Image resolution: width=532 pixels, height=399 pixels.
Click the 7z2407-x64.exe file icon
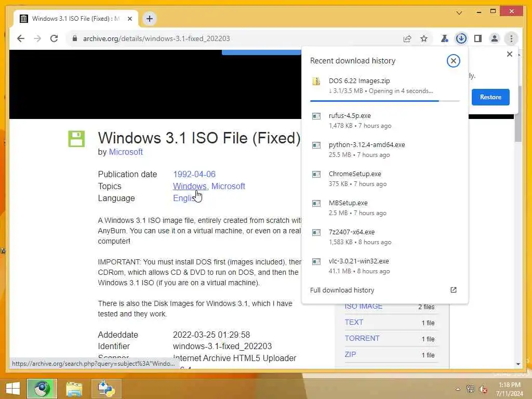tap(316, 233)
